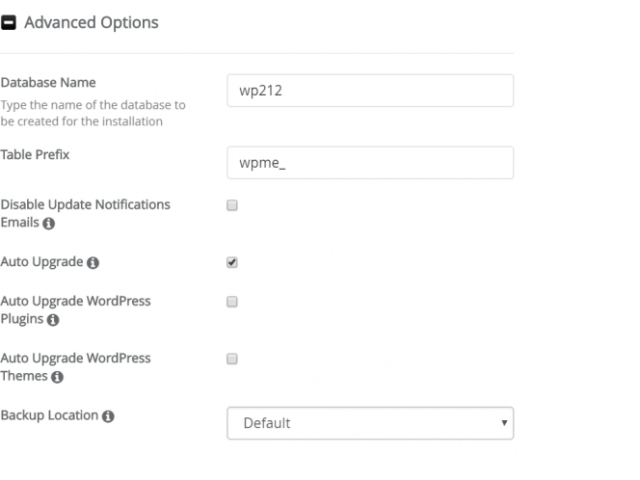Click the Table Prefix label

coord(35,155)
